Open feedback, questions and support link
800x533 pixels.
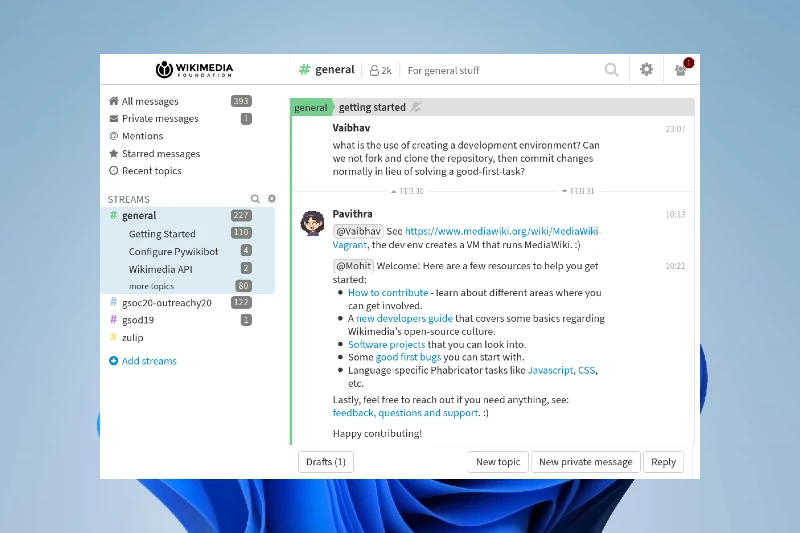[406, 413]
